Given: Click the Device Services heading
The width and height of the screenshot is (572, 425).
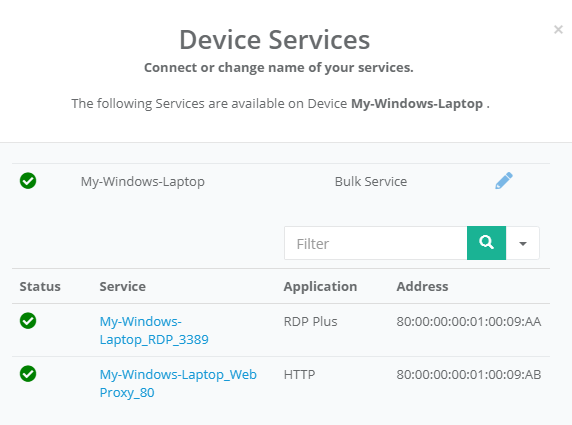Looking at the screenshot, I should click(x=275, y=40).
